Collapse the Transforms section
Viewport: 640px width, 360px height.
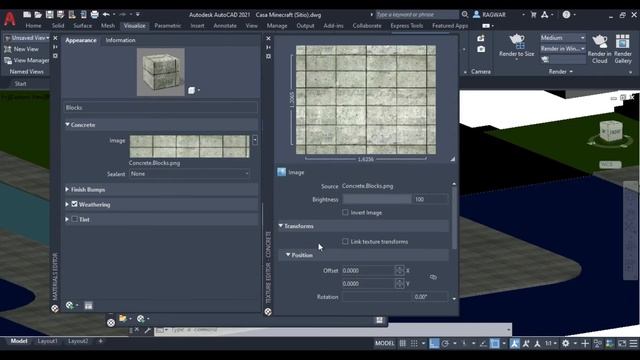281,226
